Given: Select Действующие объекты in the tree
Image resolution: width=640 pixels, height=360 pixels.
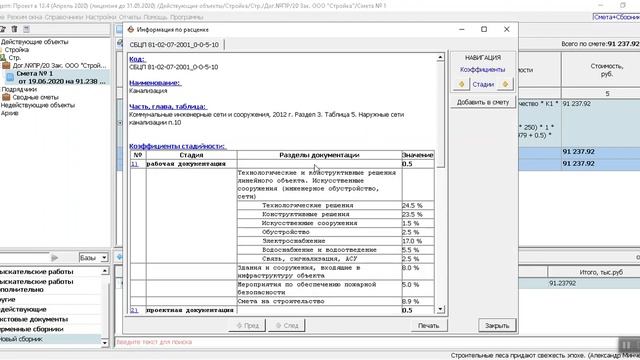Looking at the screenshot, I should click(x=34, y=42).
